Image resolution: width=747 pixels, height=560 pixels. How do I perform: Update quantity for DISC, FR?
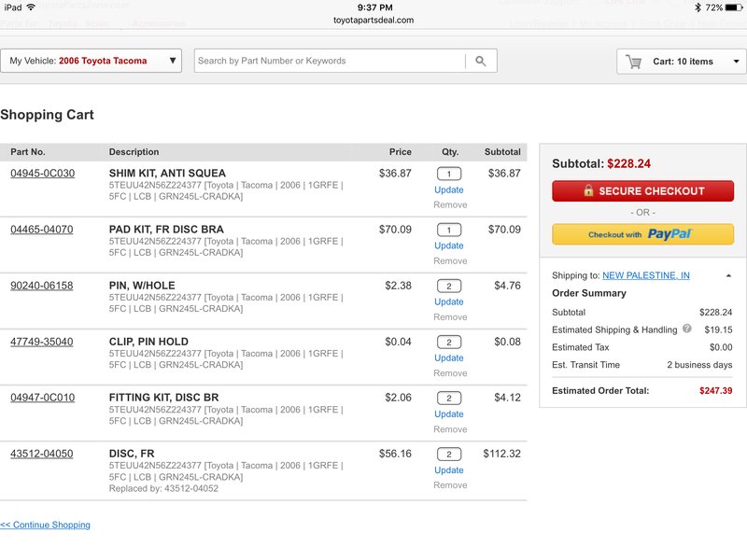(449, 470)
